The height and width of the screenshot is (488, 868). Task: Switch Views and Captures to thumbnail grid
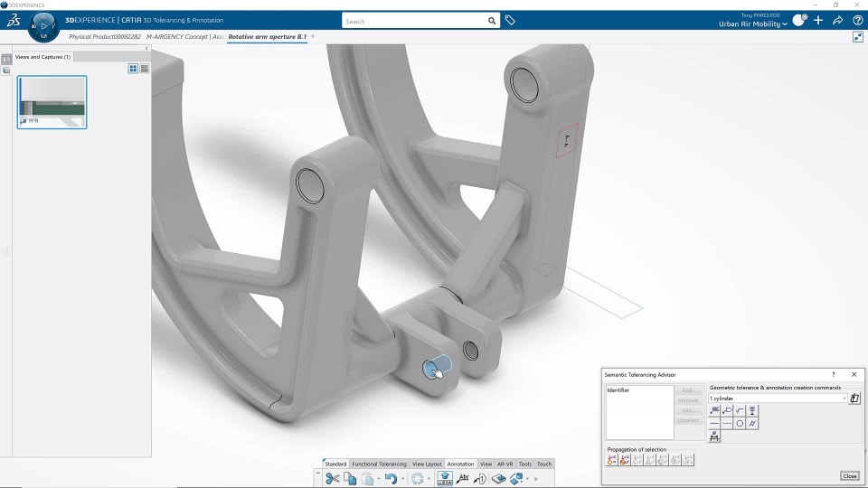click(x=133, y=68)
